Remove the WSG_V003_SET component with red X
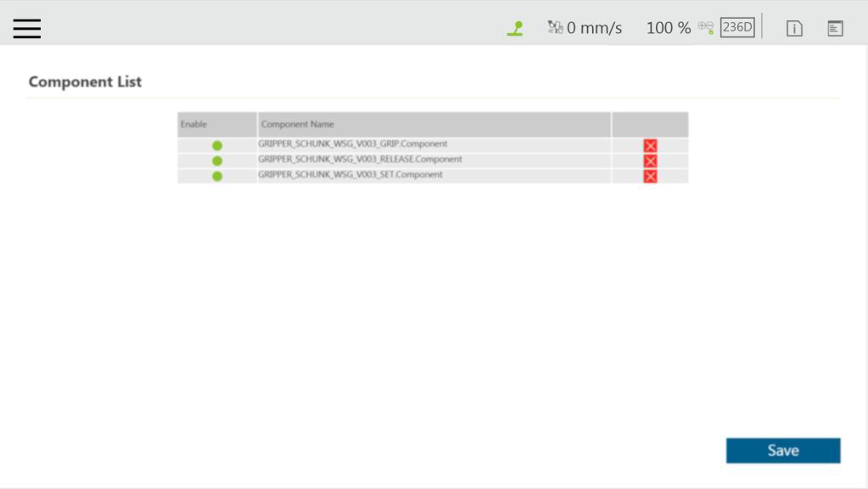This screenshot has height=489, width=868. click(650, 177)
